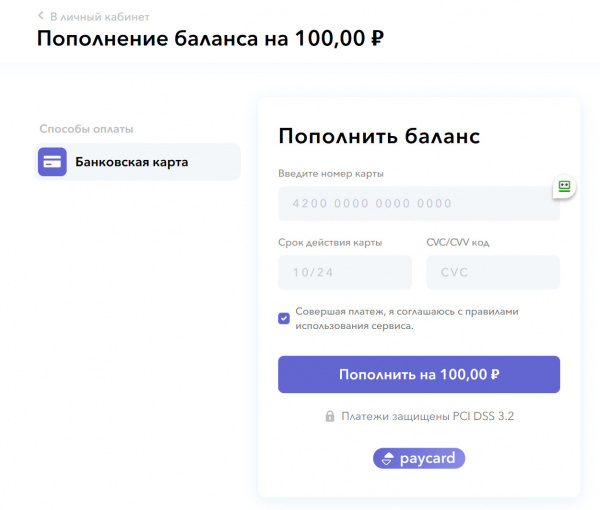Screen dimensions: 600x510
Task: Toggle the service rules agreement checkbox
Action: 284,318
